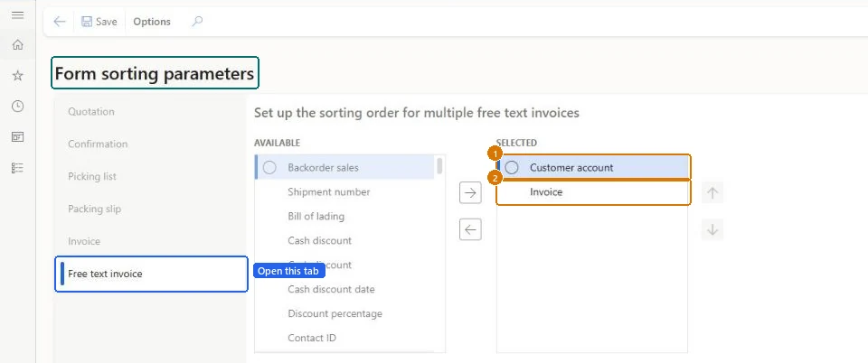Select Cash discount date field

pos(344,289)
